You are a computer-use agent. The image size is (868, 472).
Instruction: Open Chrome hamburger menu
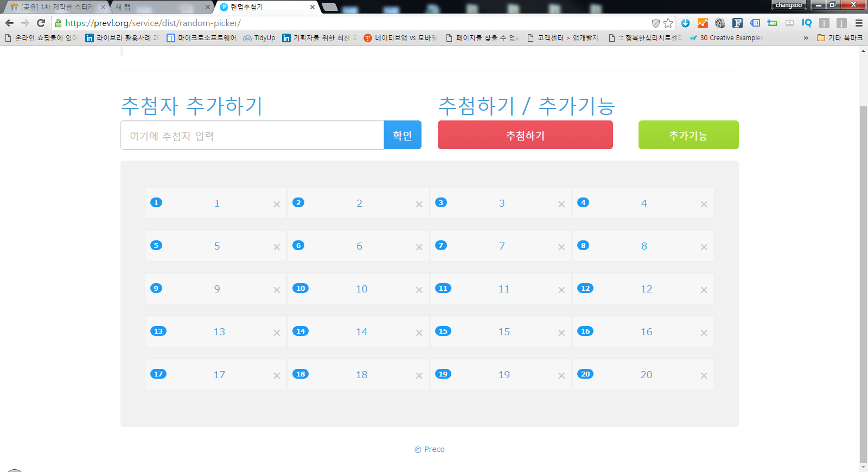click(859, 23)
